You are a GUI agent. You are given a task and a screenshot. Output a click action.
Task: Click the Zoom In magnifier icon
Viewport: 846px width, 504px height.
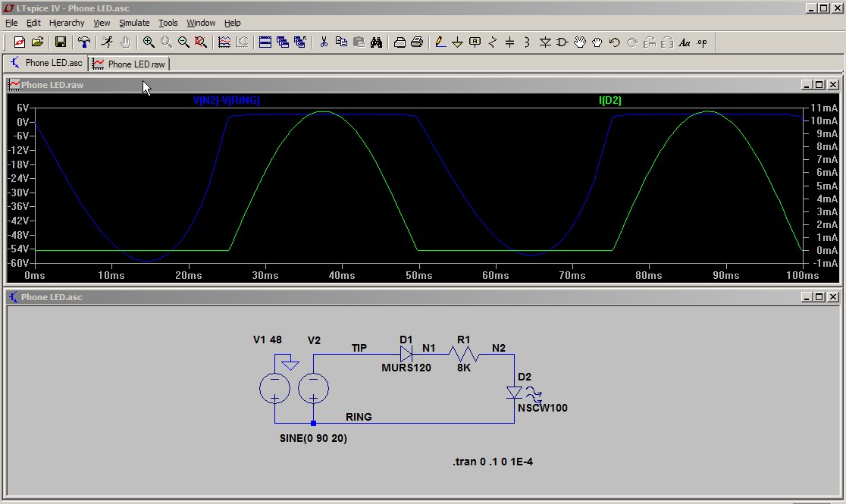(149, 42)
